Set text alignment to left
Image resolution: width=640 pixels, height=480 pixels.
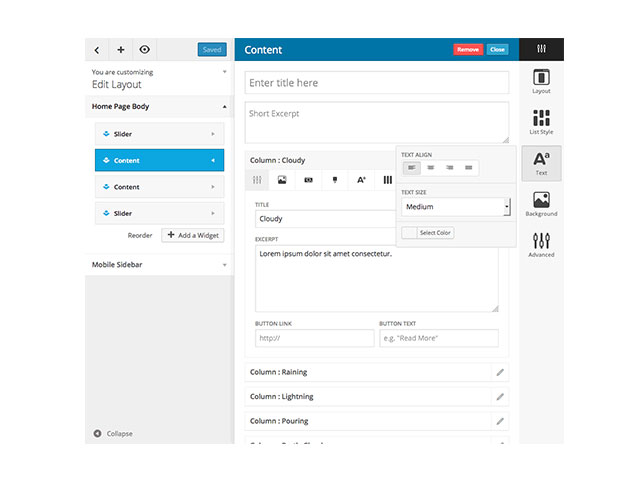[411, 168]
